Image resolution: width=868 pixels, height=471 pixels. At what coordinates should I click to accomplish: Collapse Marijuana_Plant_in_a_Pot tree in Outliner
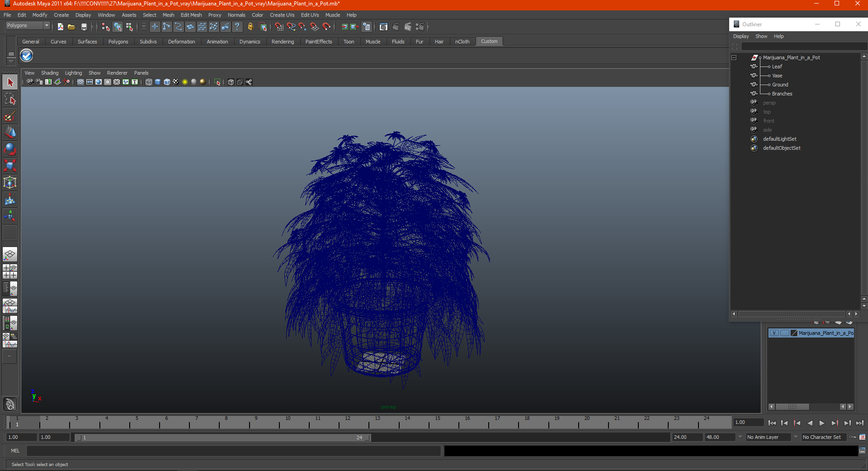(734, 58)
